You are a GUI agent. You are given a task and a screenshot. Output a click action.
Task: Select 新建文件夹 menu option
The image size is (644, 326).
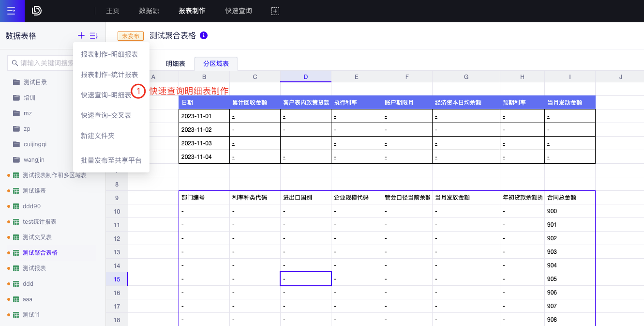click(98, 136)
